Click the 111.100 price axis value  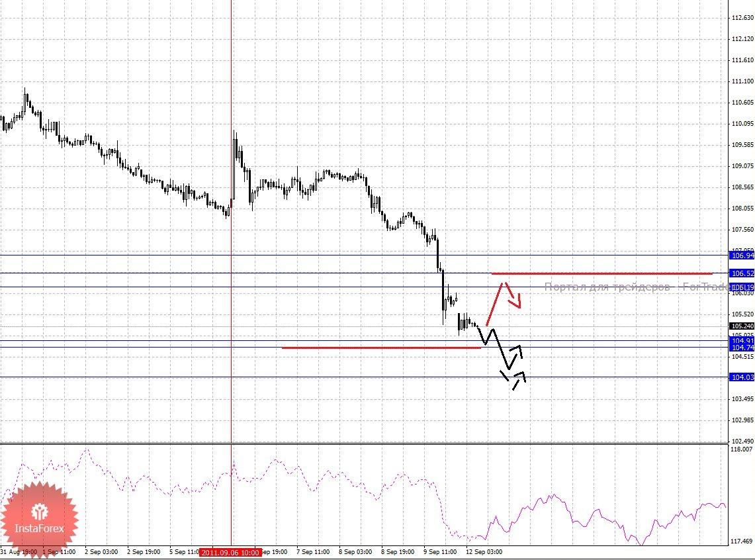click(x=742, y=81)
